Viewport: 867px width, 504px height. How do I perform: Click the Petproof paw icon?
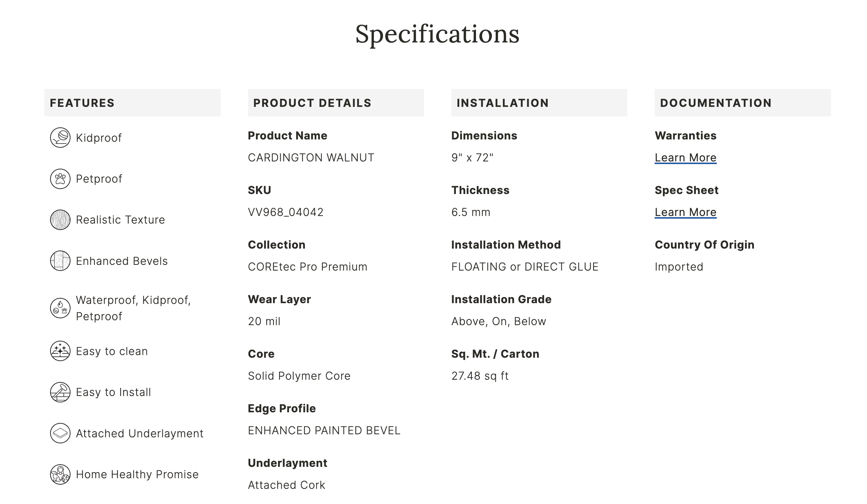point(60,179)
